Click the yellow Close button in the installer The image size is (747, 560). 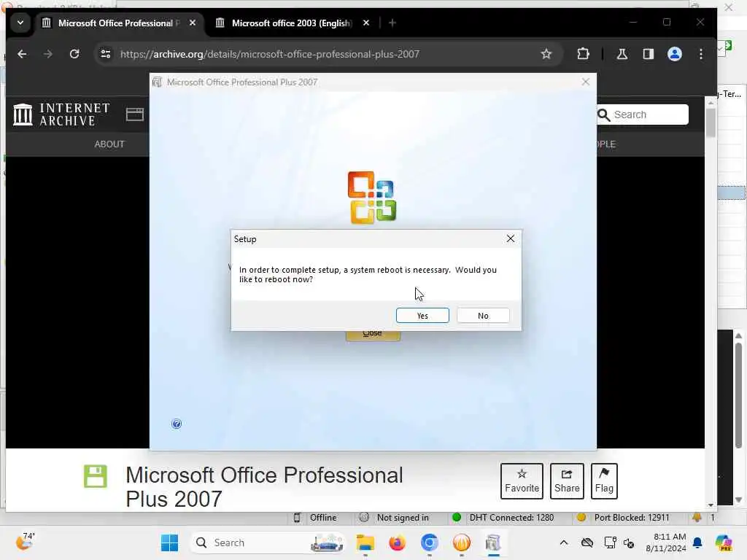tap(373, 335)
